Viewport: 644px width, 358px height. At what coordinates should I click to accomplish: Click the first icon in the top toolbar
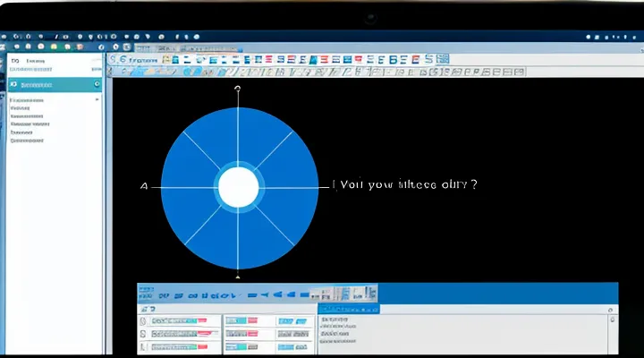[x=113, y=60]
